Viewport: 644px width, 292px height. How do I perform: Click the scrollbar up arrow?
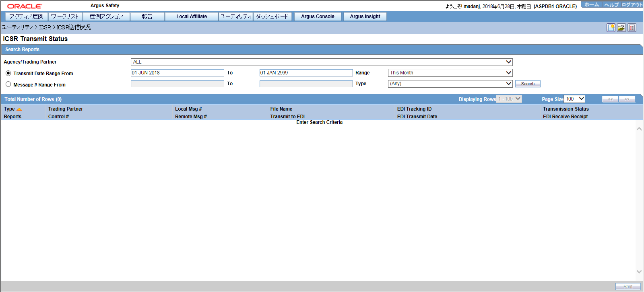click(639, 129)
